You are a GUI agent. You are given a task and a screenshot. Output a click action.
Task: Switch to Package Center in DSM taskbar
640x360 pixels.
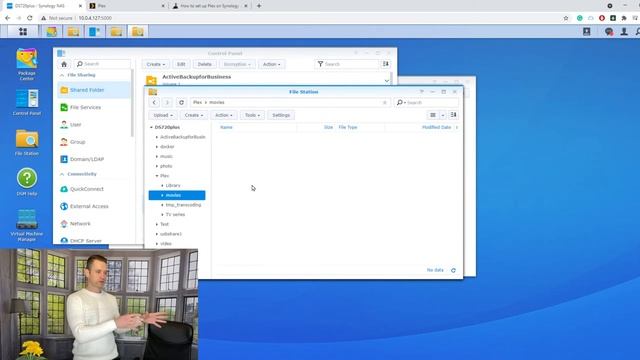click(x=52, y=31)
